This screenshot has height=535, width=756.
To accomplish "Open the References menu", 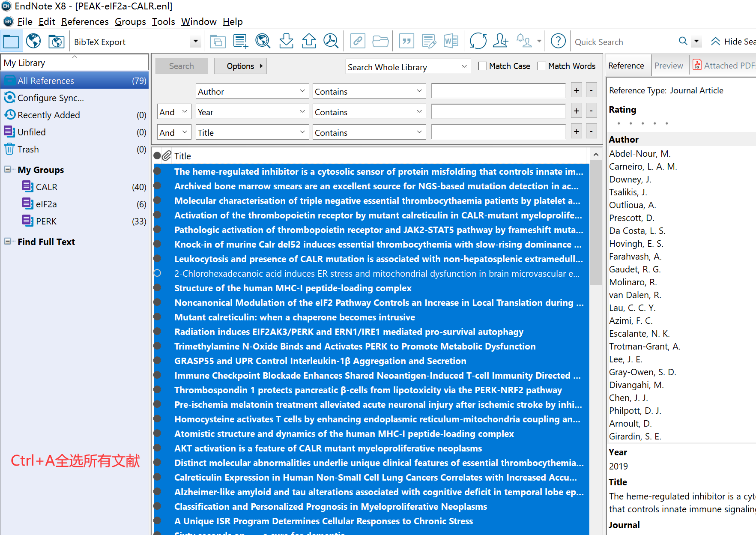I will [85, 21].
